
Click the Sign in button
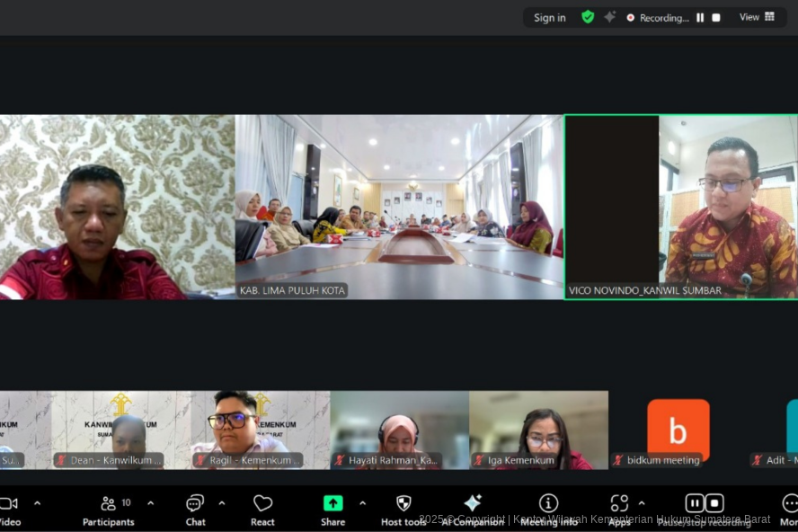[x=550, y=17]
